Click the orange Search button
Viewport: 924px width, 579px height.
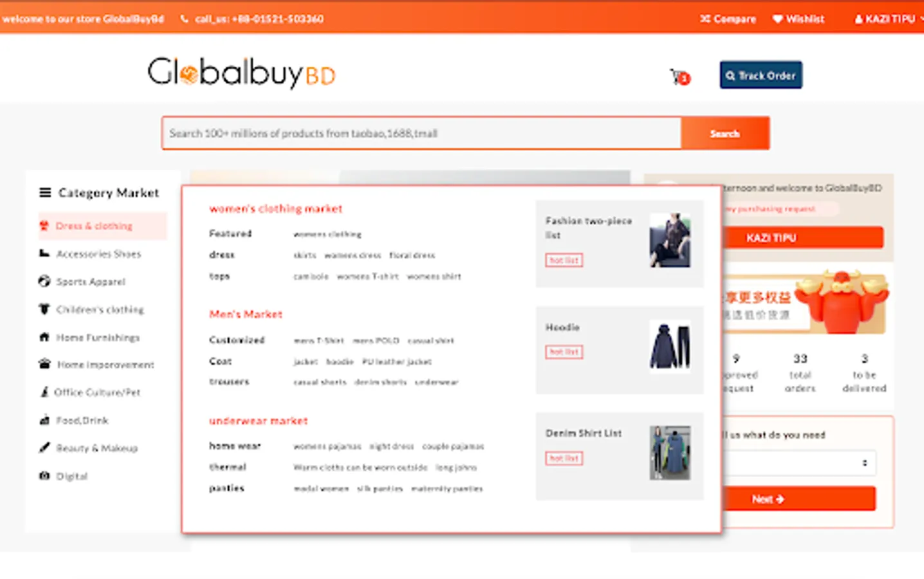tap(725, 133)
